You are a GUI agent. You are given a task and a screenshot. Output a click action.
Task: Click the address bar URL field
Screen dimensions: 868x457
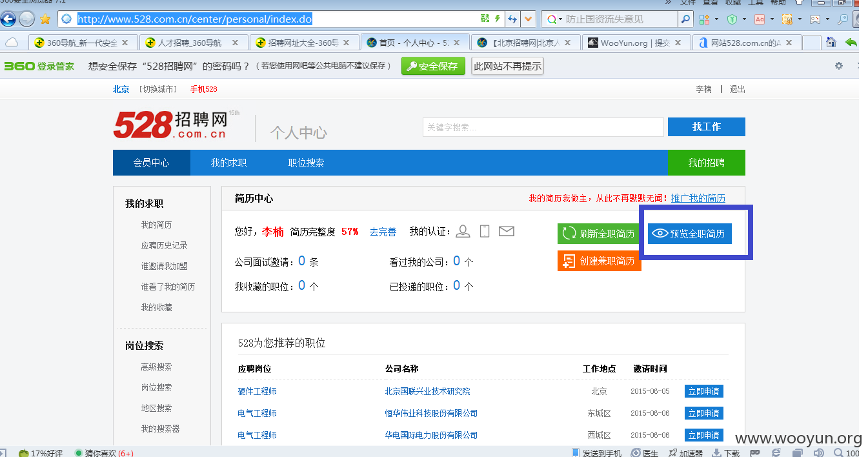click(x=278, y=19)
